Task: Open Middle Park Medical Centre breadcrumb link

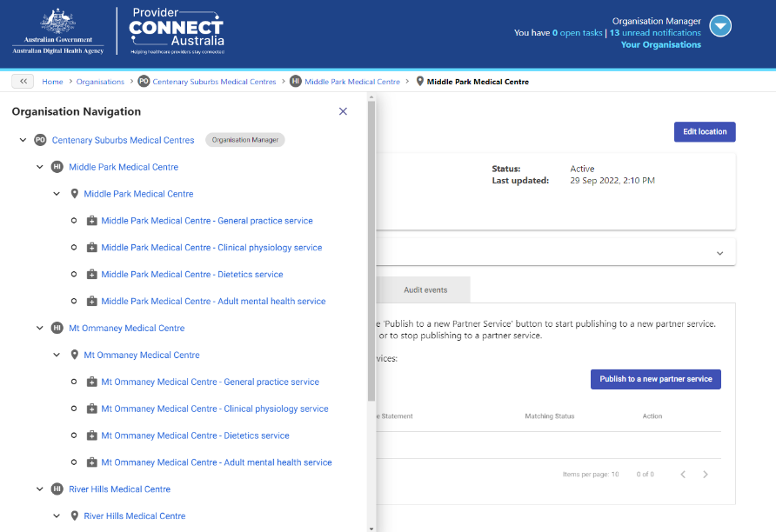Action: click(352, 82)
